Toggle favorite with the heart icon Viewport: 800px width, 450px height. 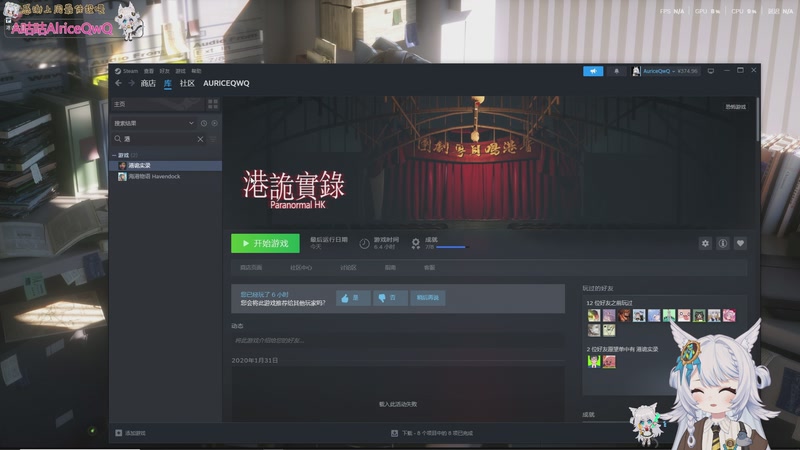tap(740, 243)
